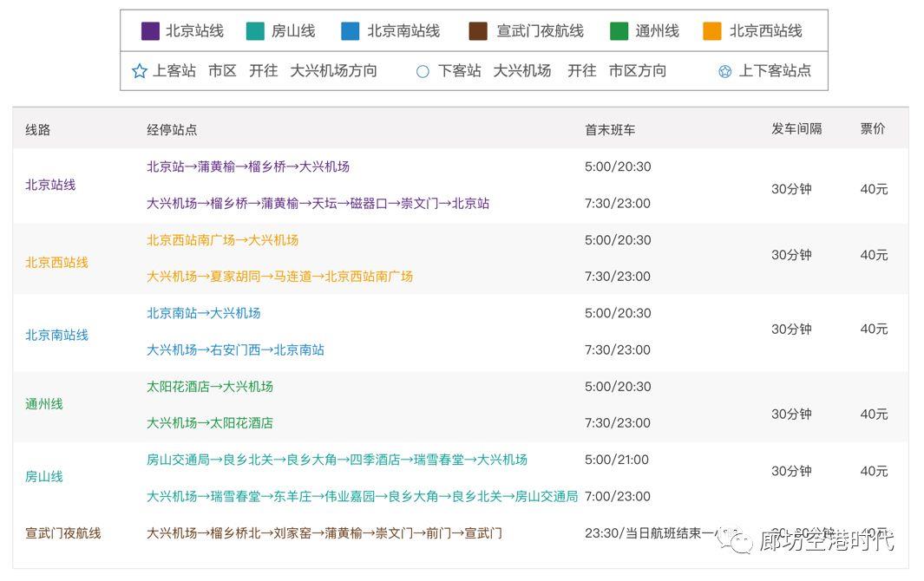Screen dimensions: 924x581
Task: Select the green 通州线 legend swatch
Action: (619, 31)
